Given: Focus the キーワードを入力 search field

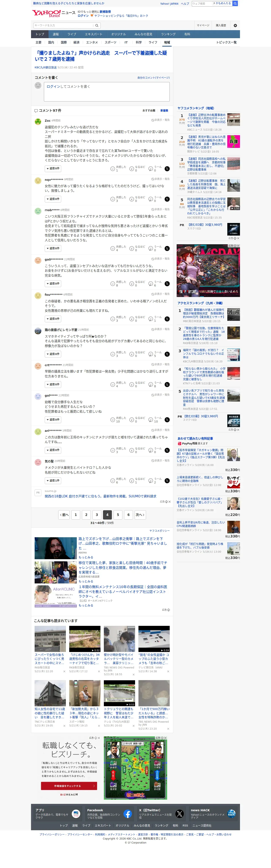Looking at the screenshot, I should [x=63, y=25].
